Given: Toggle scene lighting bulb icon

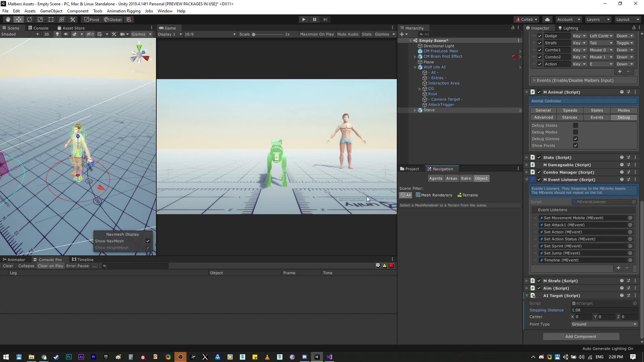Looking at the screenshot, I should [x=57, y=34].
